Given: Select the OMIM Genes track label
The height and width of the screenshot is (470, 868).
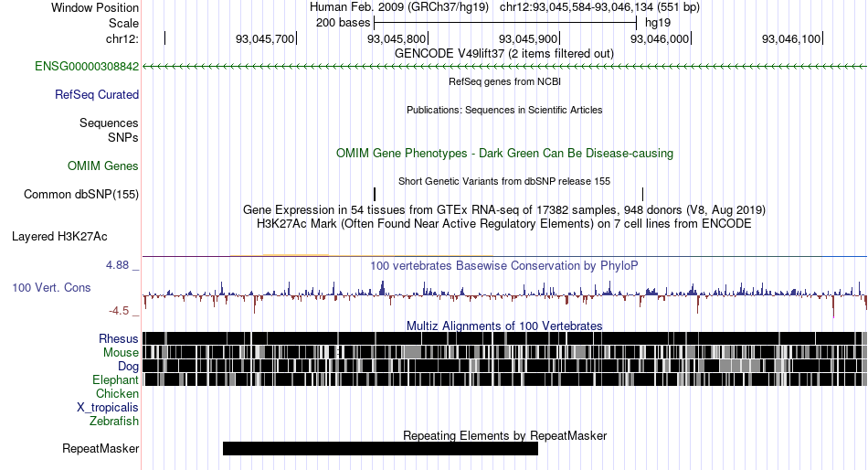Looking at the screenshot, I should click(103, 166).
